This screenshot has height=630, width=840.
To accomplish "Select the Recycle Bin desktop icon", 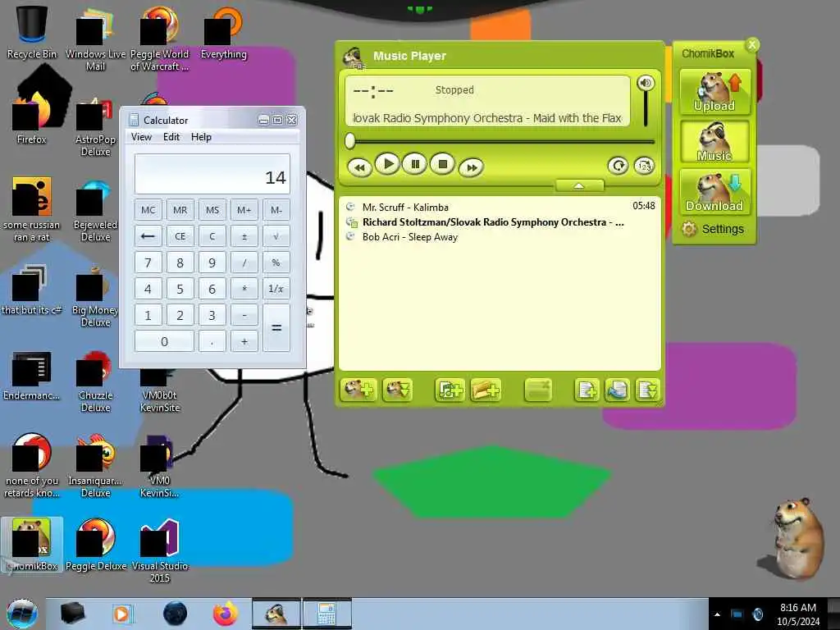I will coord(32,32).
